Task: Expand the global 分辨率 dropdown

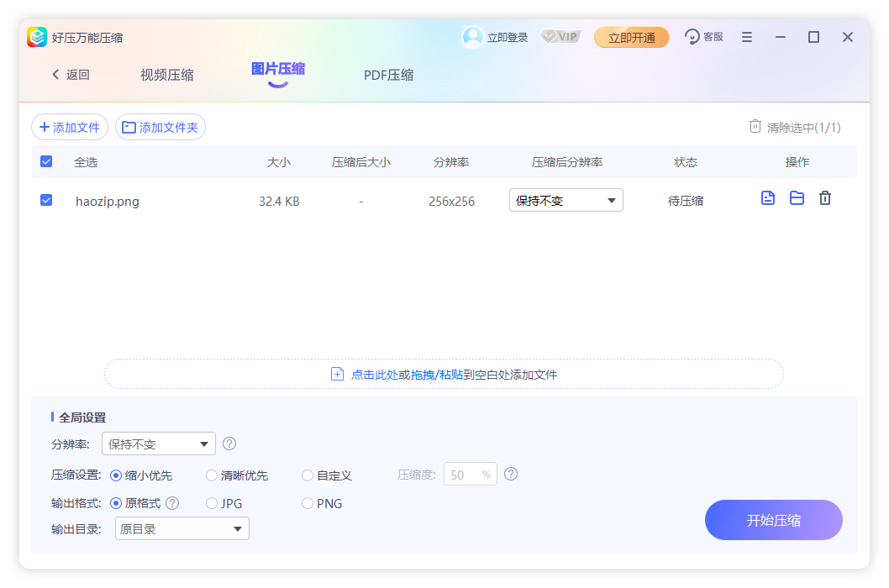Action: coord(159,444)
